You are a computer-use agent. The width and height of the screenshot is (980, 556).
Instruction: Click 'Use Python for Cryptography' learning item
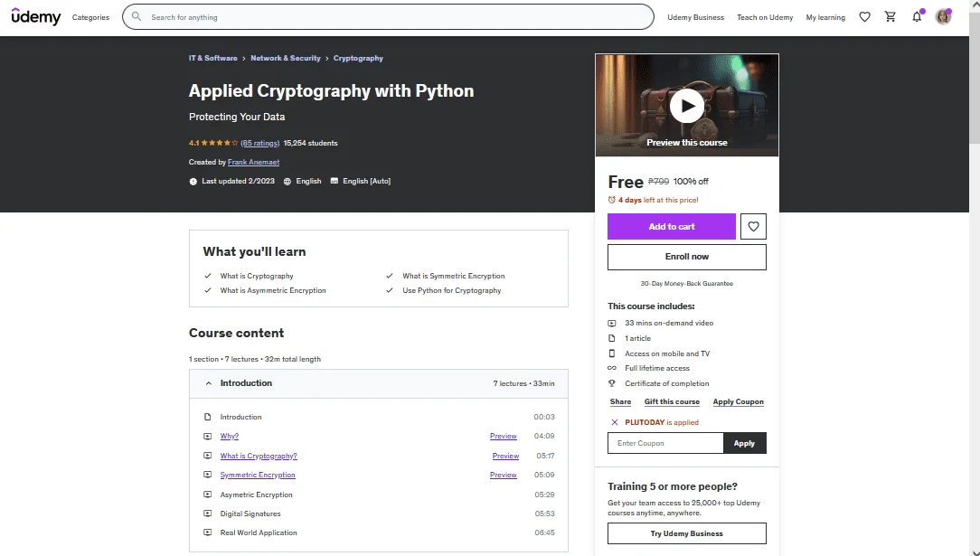click(x=452, y=290)
